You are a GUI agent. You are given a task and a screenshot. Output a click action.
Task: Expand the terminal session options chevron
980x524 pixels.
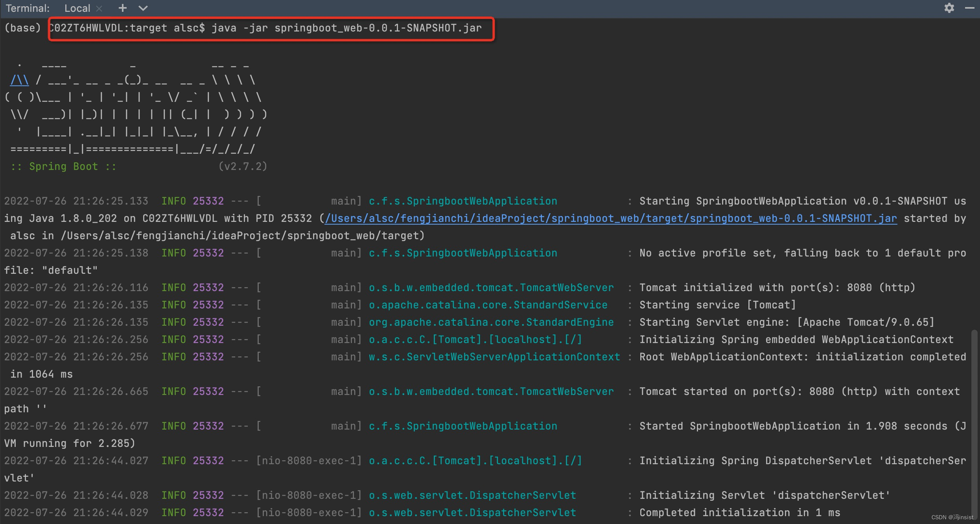point(143,8)
